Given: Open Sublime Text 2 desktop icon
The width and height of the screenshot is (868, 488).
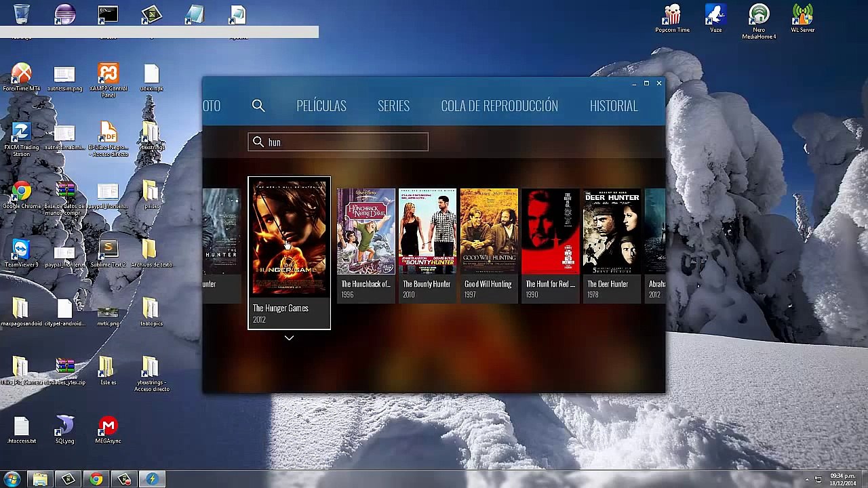Looking at the screenshot, I should pyautogui.click(x=108, y=254).
